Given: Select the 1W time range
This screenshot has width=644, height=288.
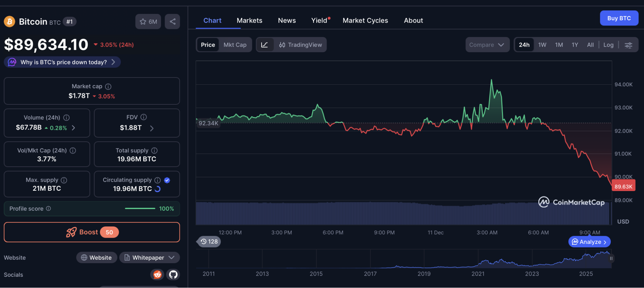Looking at the screenshot, I should tap(542, 45).
